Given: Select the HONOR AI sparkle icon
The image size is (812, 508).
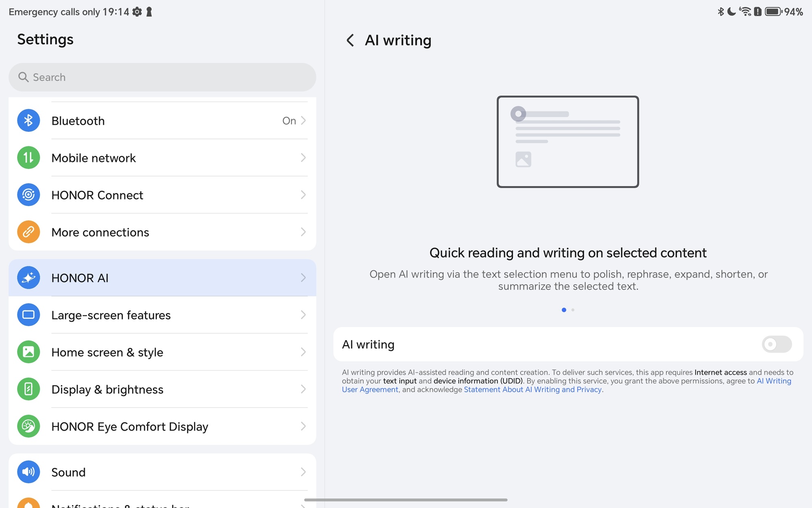Looking at the screenshot, I should pyautogui.click(x=28, y=278).
